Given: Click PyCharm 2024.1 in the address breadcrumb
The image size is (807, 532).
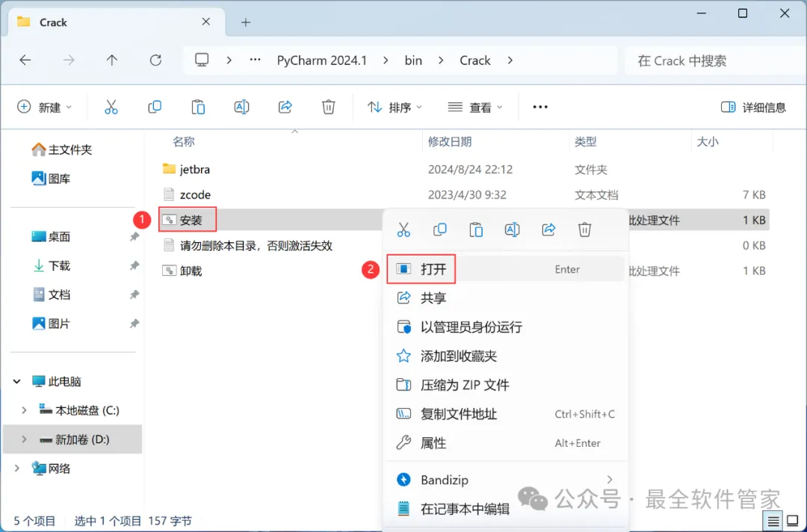Looking at the screenshot, I should coord(321,61).
